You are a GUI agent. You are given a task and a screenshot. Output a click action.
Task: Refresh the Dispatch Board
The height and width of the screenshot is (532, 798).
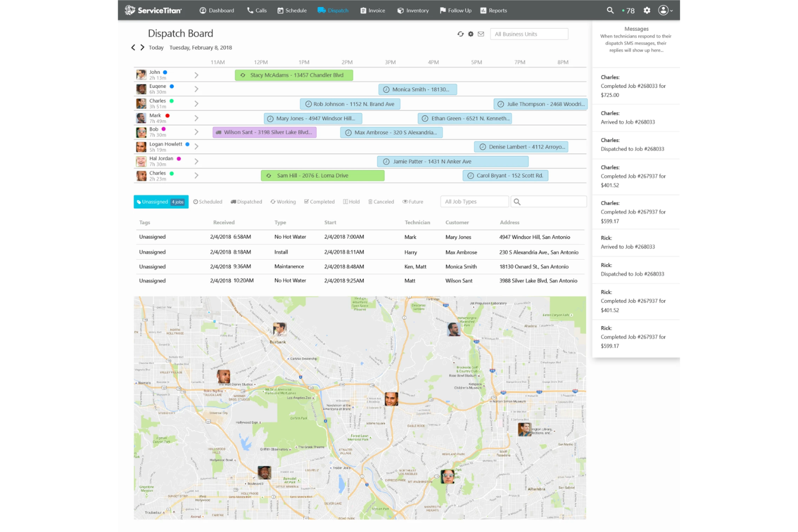tap(460, 33)
